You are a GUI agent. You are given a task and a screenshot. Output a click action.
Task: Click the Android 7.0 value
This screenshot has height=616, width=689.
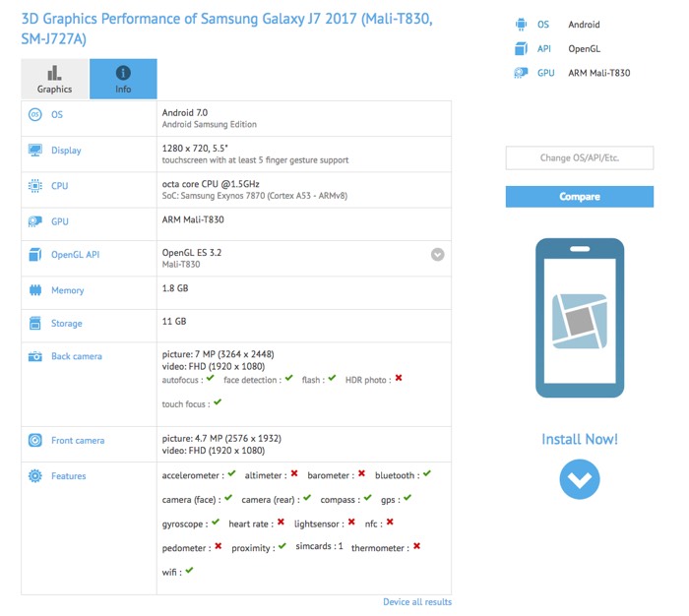coord(185,112)
